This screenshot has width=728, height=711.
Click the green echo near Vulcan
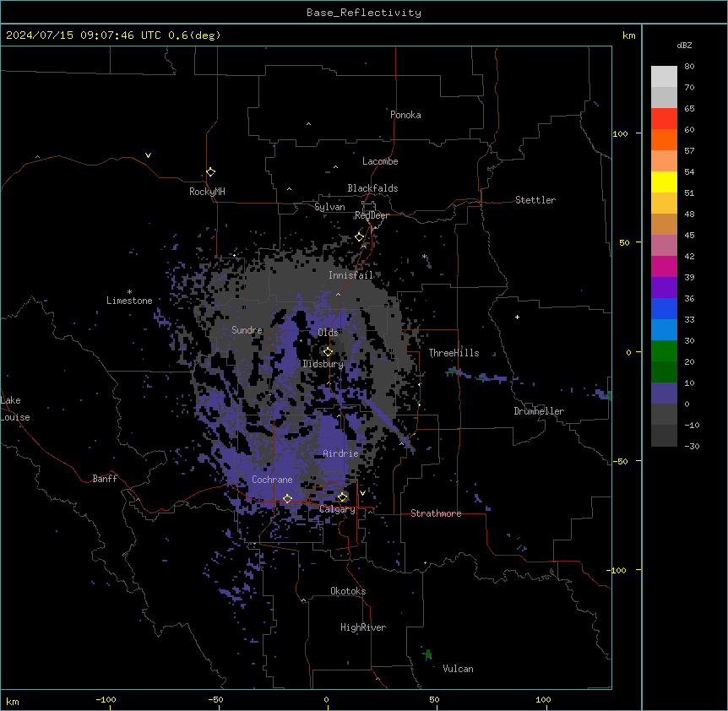428,654
